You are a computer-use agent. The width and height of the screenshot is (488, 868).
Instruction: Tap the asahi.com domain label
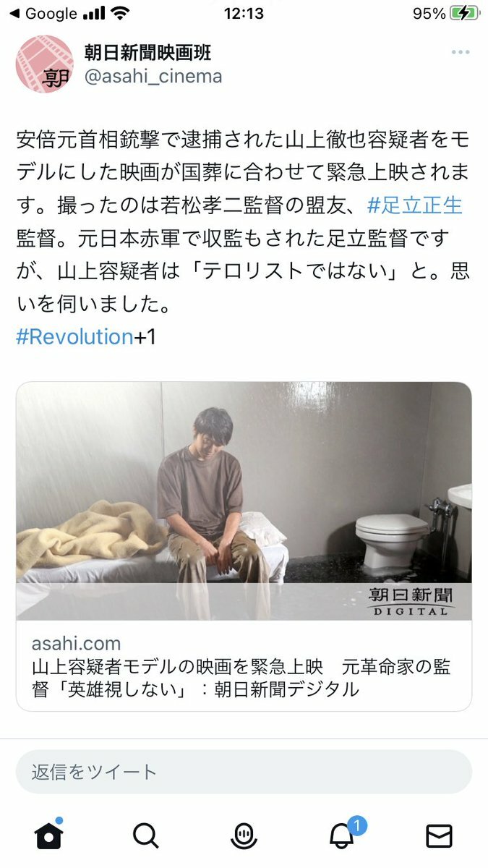(76, 644)
